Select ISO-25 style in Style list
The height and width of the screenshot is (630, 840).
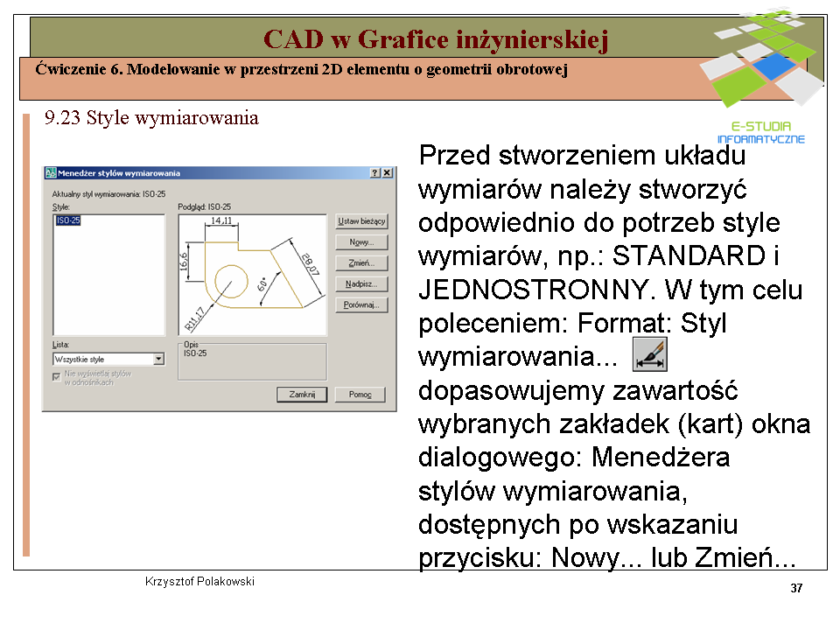pos(68,220)
